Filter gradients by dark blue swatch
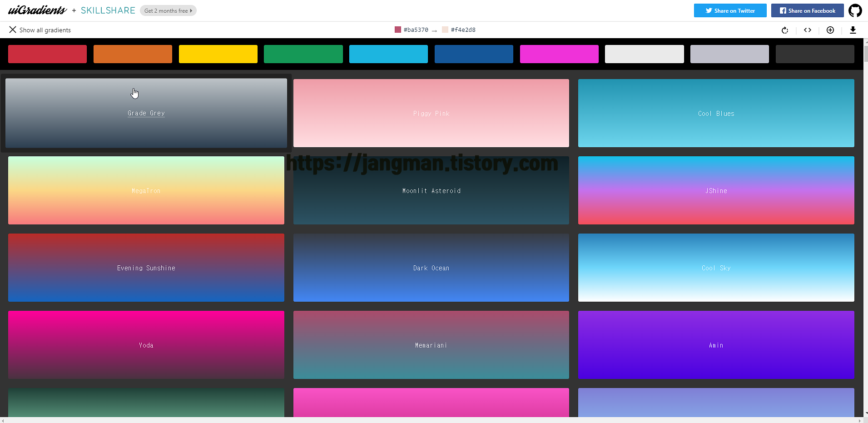Screen dimensions: 868x423 pyautogui.click(x=474, y=54)
